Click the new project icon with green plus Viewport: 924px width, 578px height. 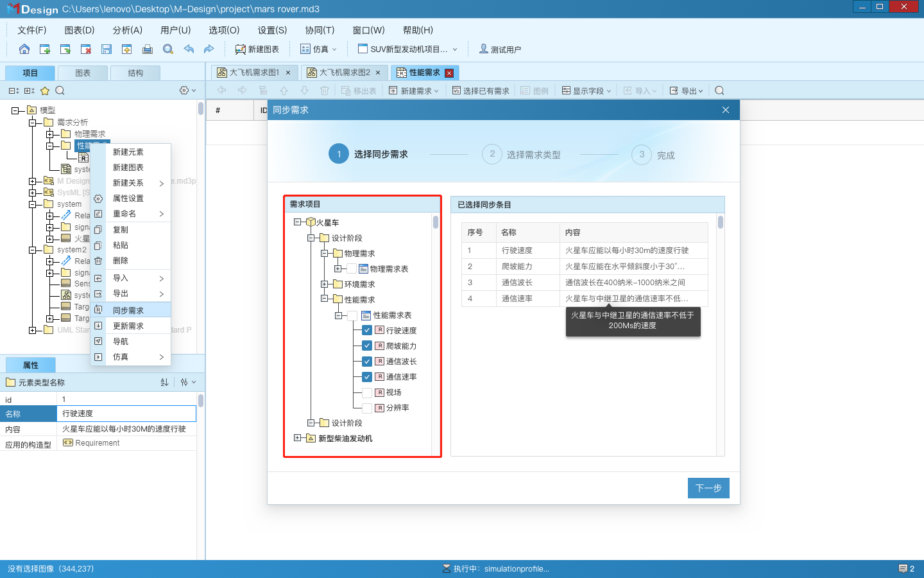[x=45, y=49]
